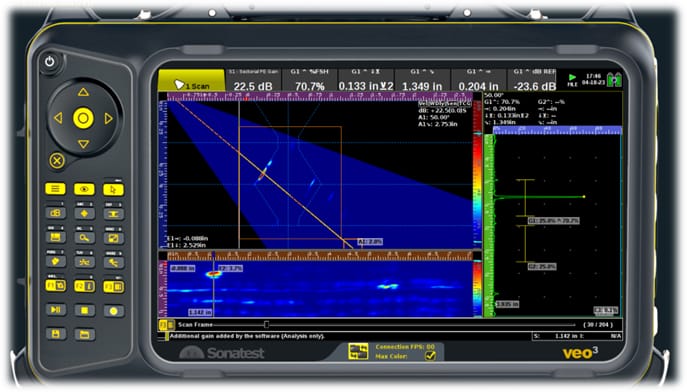Click the power button icon
This screenshot has width=687, height=392.
pyautogui.click(x=50, y=61)
